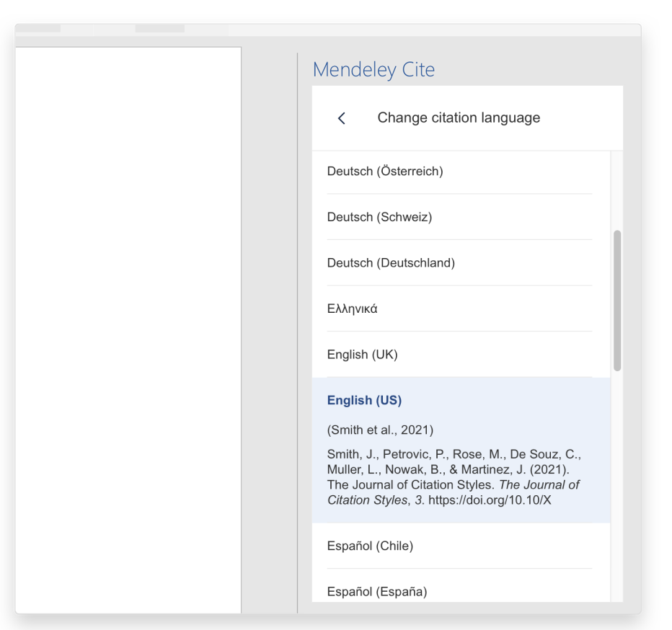
Task: Click the Change citation language header
Action: [459, 117]
